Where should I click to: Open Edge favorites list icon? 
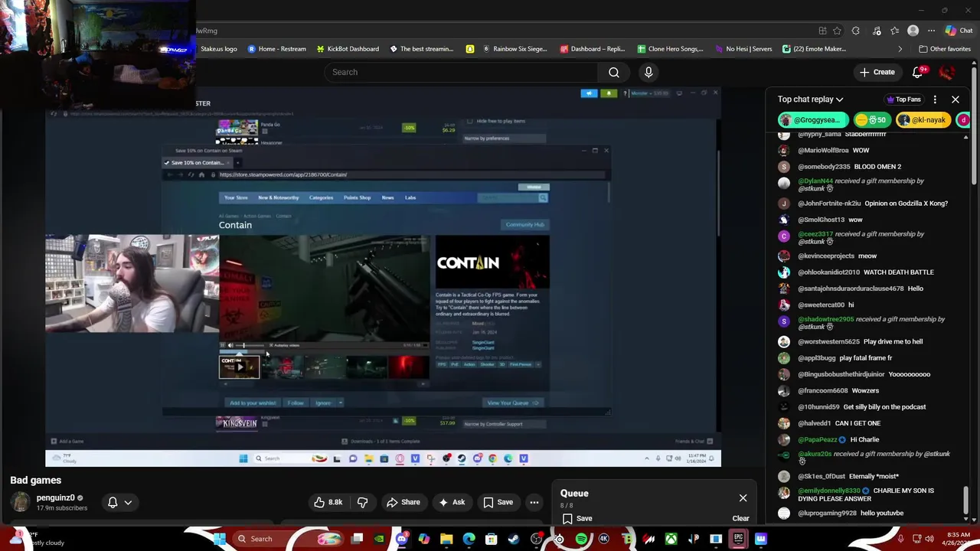coord(894,31)
